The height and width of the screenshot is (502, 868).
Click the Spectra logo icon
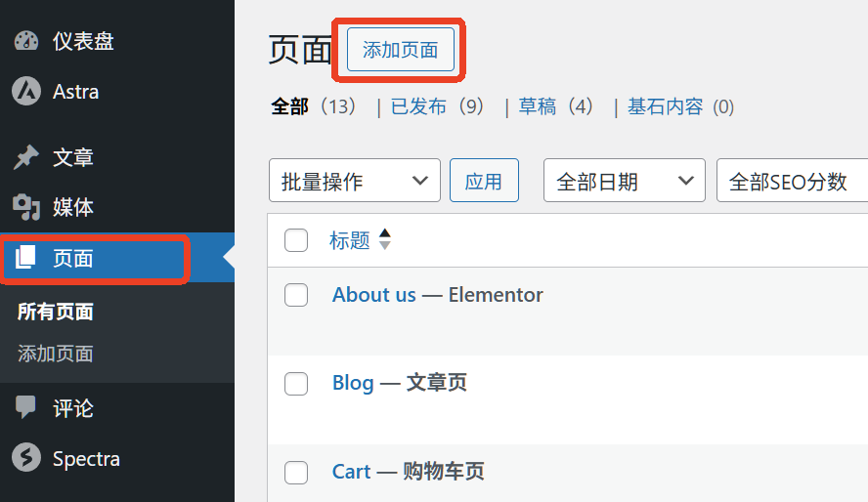[26, 458]
